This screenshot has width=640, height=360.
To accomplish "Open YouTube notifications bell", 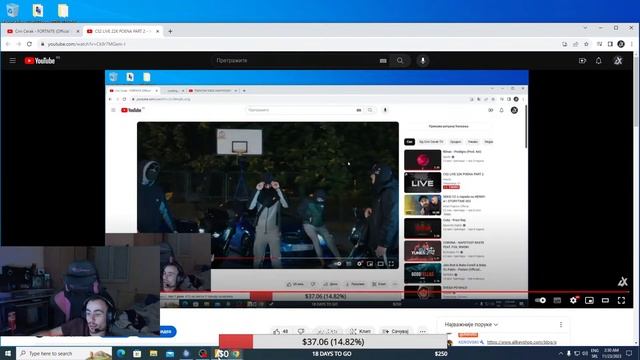I will coord(598,60).
